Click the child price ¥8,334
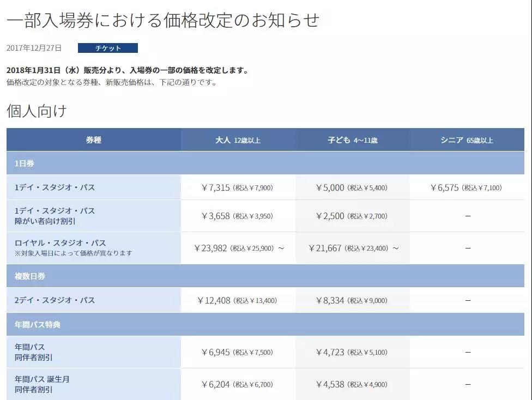This screenshot has width=532, height=400. tap(352, 301)
